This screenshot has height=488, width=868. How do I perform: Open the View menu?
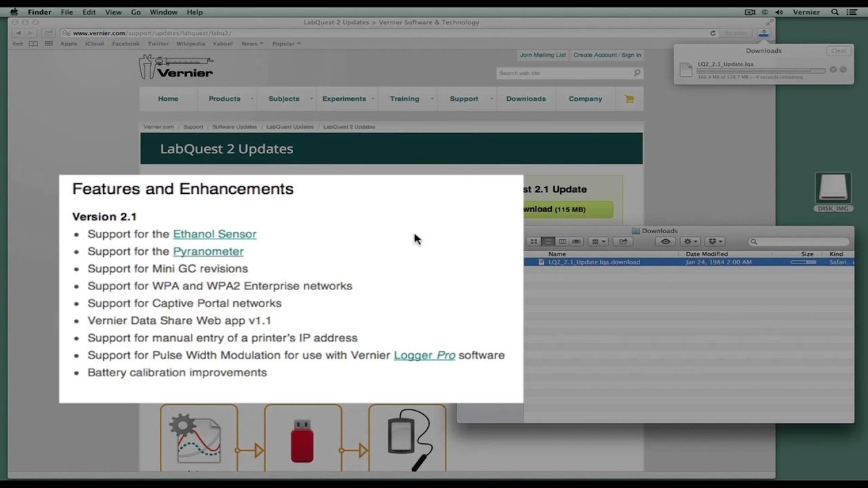113,12
